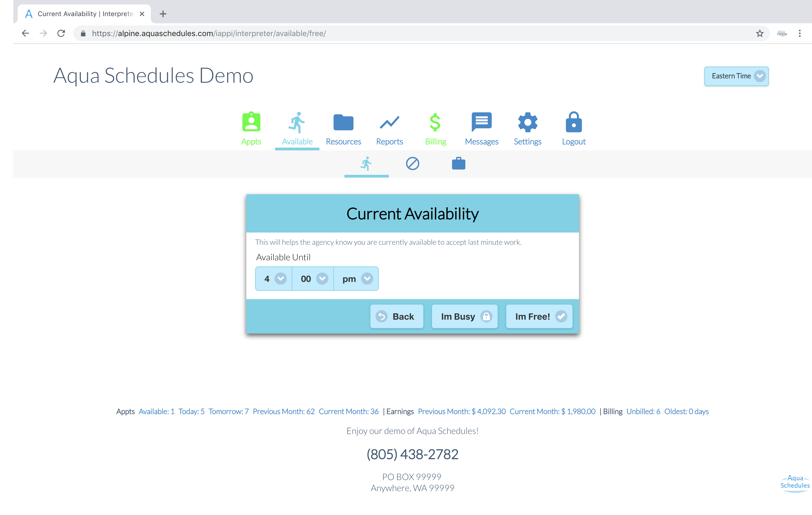The height and width of the screenshot is (515, 812).
Task: Open the Settings gear icon
Action: pyautogui.click(x=528, y=122)
